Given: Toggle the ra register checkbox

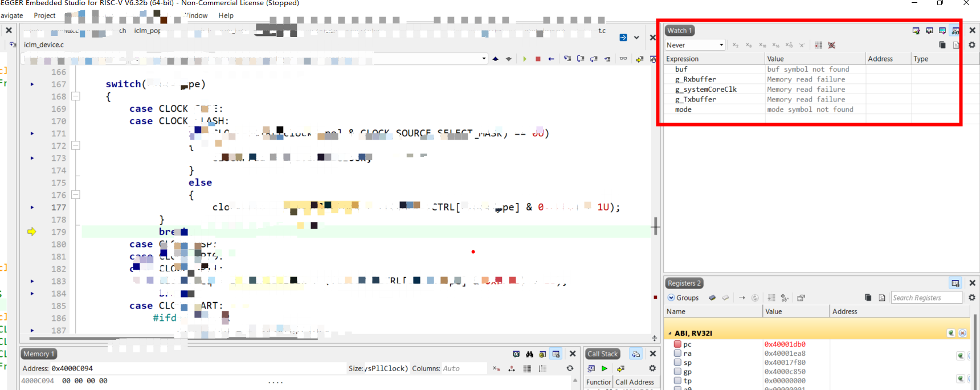Looking at the screenshot, I should click(677, 354).
